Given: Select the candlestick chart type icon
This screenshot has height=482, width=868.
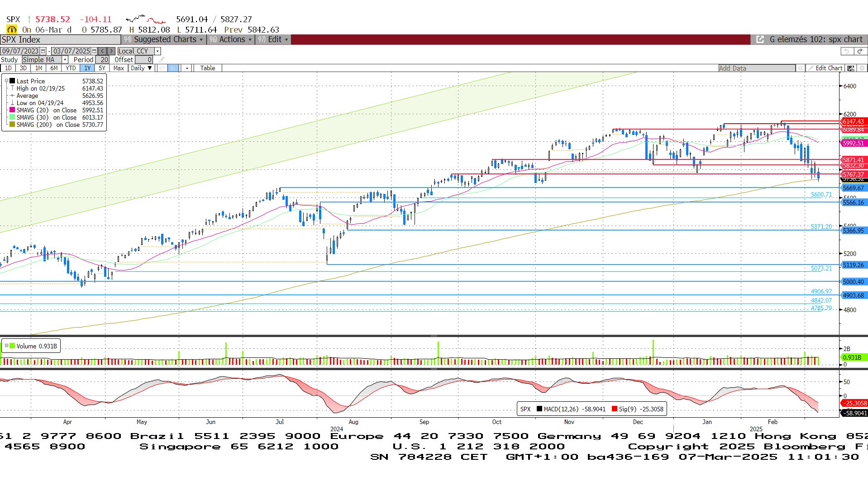Looking at the screenshot, I should click(x=173, y=68).
